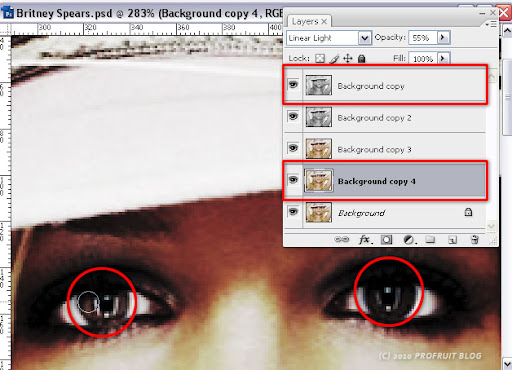512x370 pixels.
Task: Hide the Background copy layer
Action: coord(293,84)
